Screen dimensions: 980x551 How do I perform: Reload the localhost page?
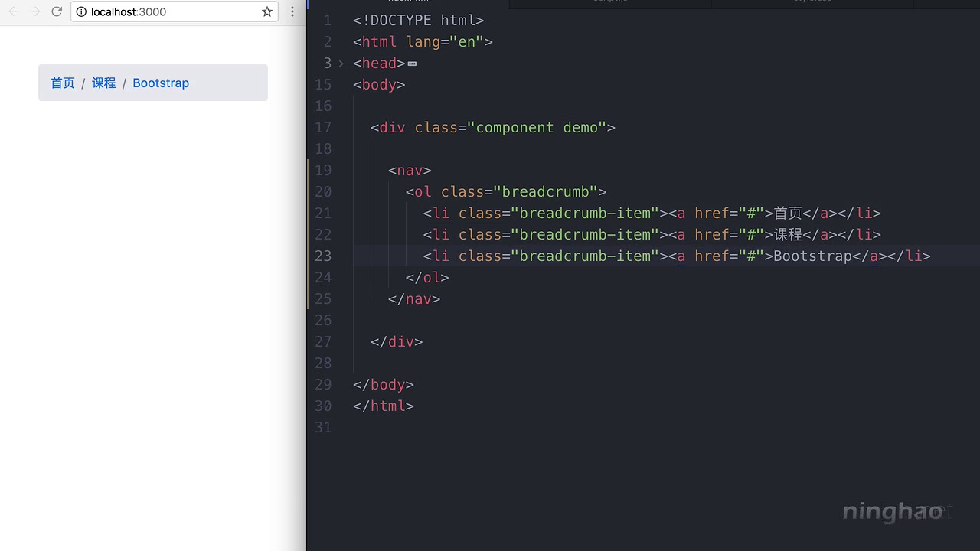(x=57, y=11)
